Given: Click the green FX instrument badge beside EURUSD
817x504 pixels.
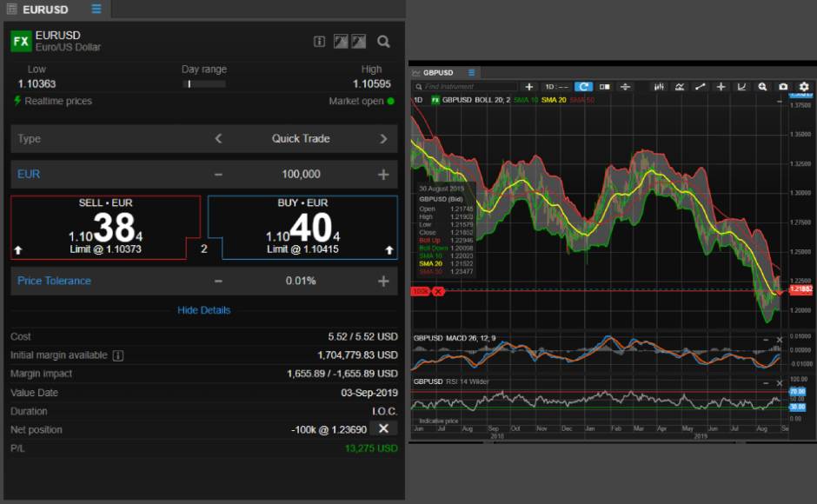Looking at the screenshot, I should pyautogui.click(x=21, y=41).
